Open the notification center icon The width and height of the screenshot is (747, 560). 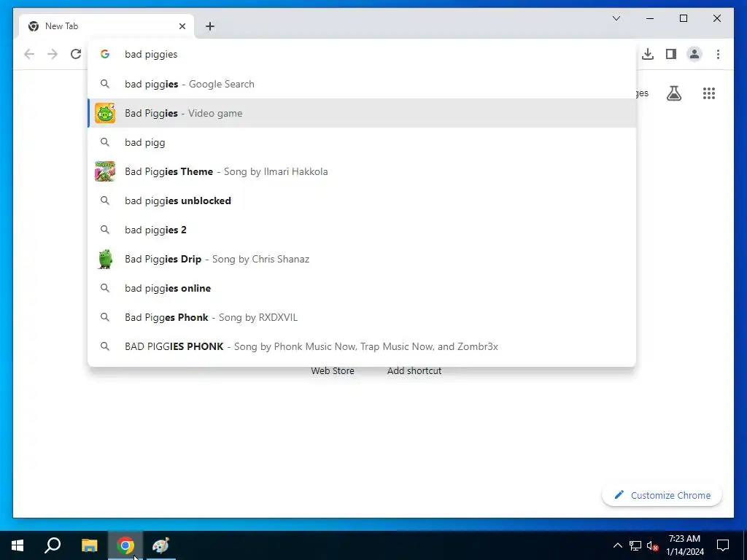723,545
